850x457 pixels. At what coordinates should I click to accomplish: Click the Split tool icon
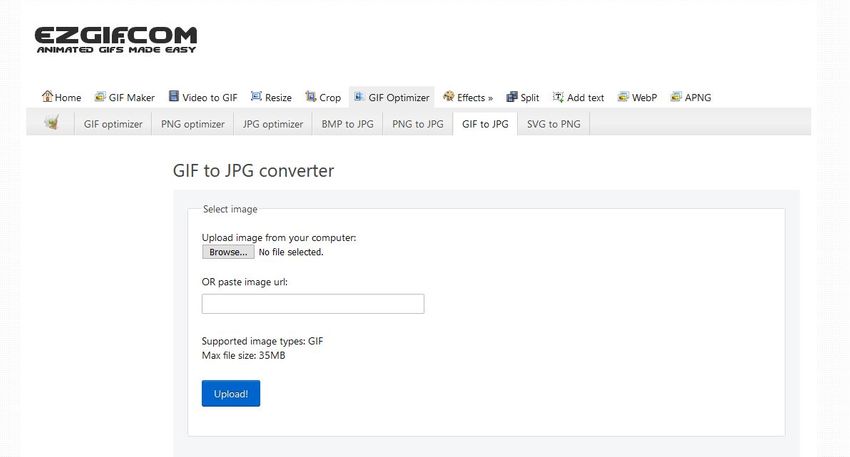click(512, 97)
